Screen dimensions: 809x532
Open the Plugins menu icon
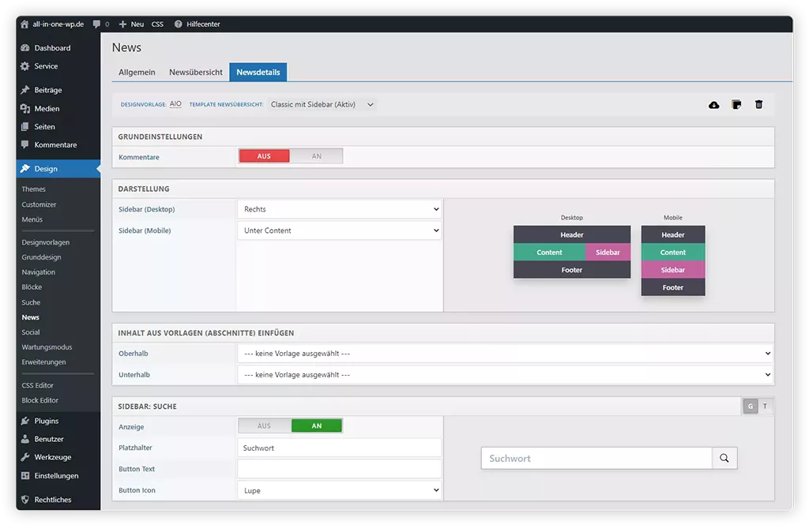(25, 421)
